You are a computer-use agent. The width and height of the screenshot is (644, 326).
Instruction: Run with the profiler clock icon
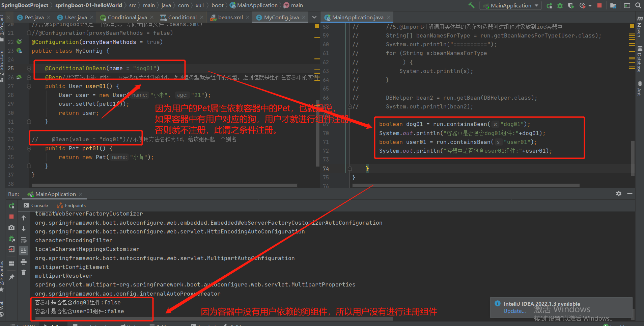click(x=582, y=5)
